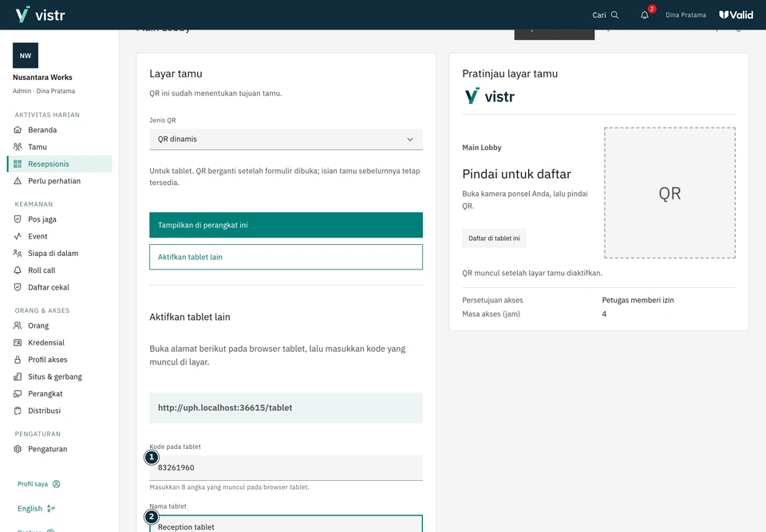Click the NW organization avatar
The height and width of the screenshot is (532, 766).
pos(26,56)
